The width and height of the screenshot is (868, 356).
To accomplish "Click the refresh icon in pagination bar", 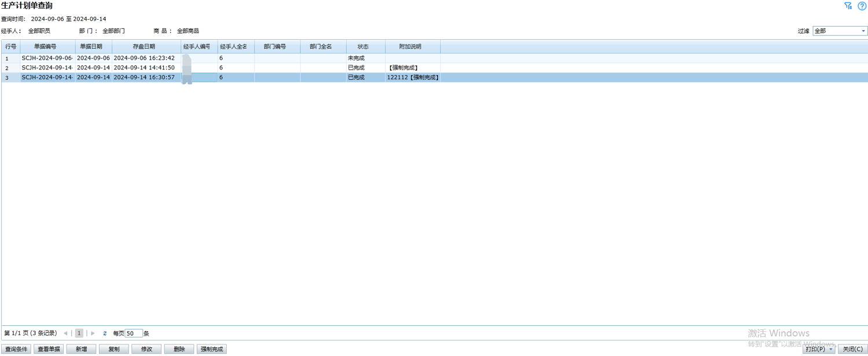I will (x=105, y=333).
